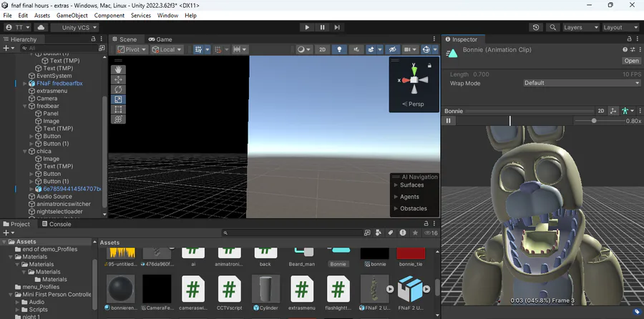Click the Project panel error filter icon
Image resolution: width=644 pixels, height=319 pixels.
403,232
